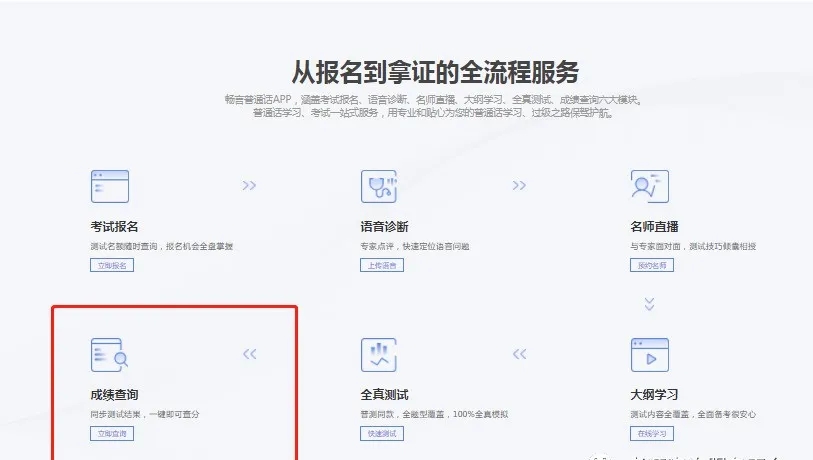
Task: Click the title 从报名到拿证的全流程服务
Action: (x=435, y=72)
